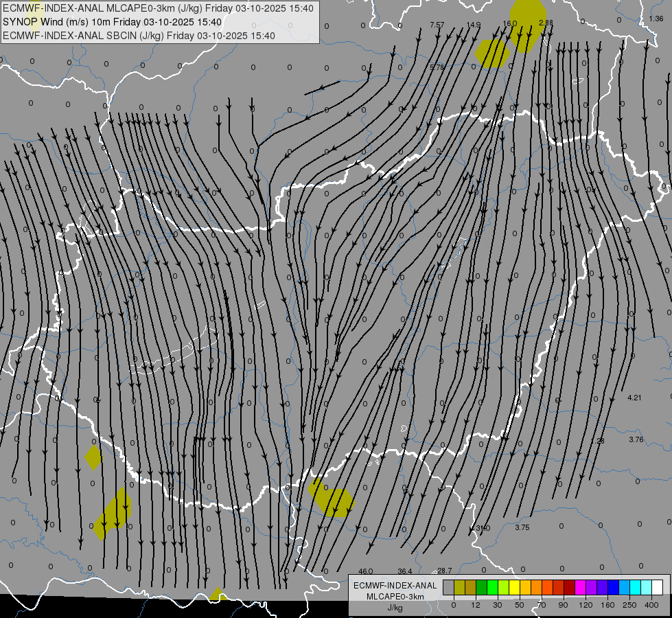672x618 pixels.
Task: Click the 14.9 value at the top
Action: click(474, 25)
